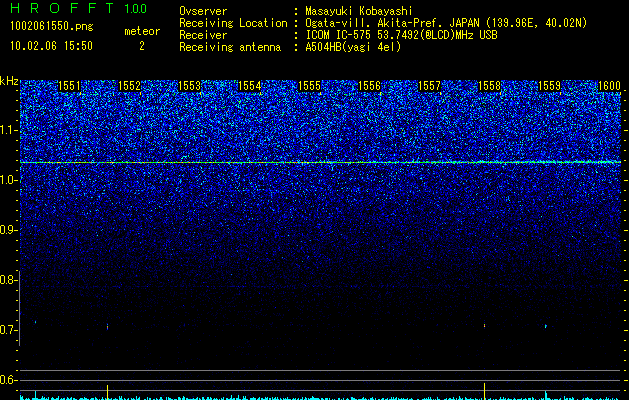
Task: Click the Receiving Location label
Action: pos(233,23)
